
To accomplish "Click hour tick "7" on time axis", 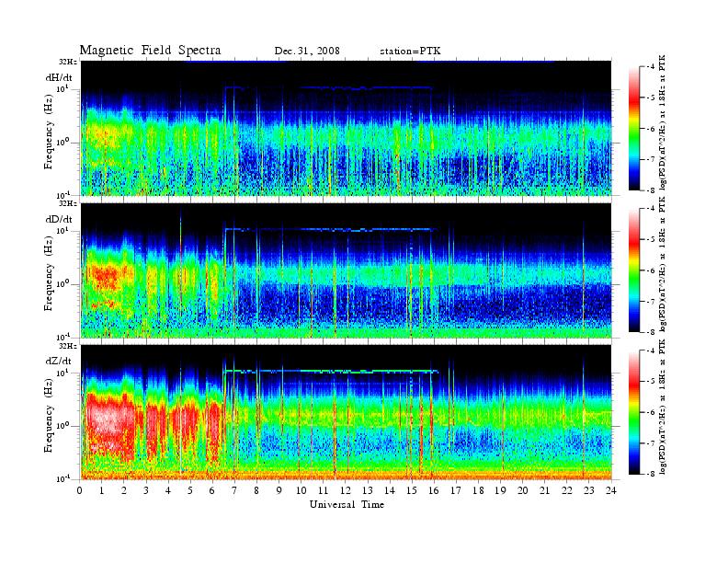I will [x=234, y=491].
